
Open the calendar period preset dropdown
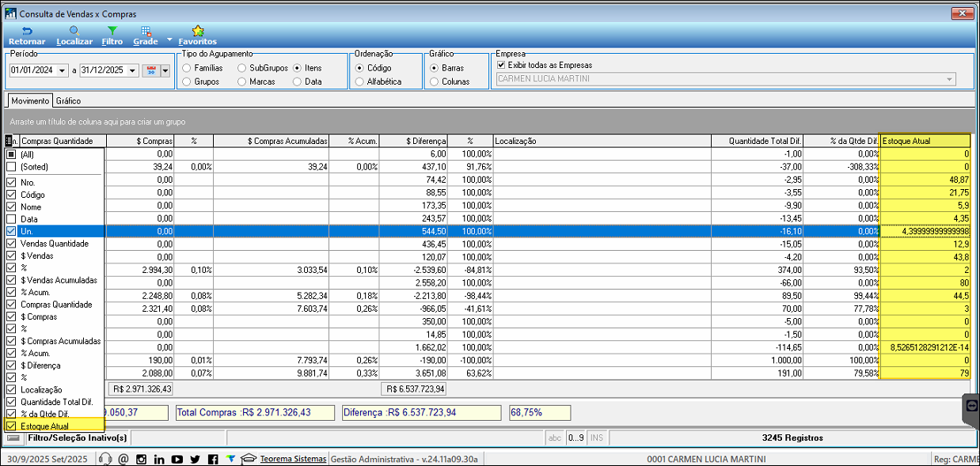(165, 70)
